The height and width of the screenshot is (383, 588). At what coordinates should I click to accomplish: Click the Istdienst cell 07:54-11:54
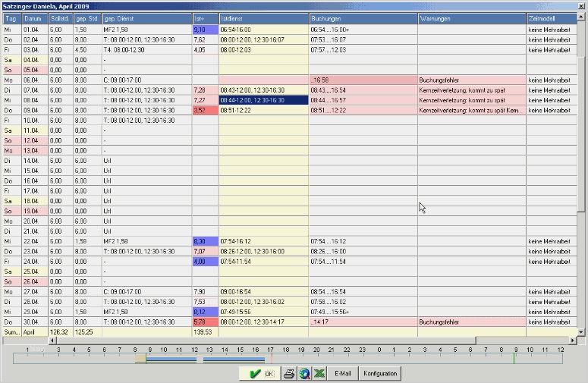pos(263,262)
